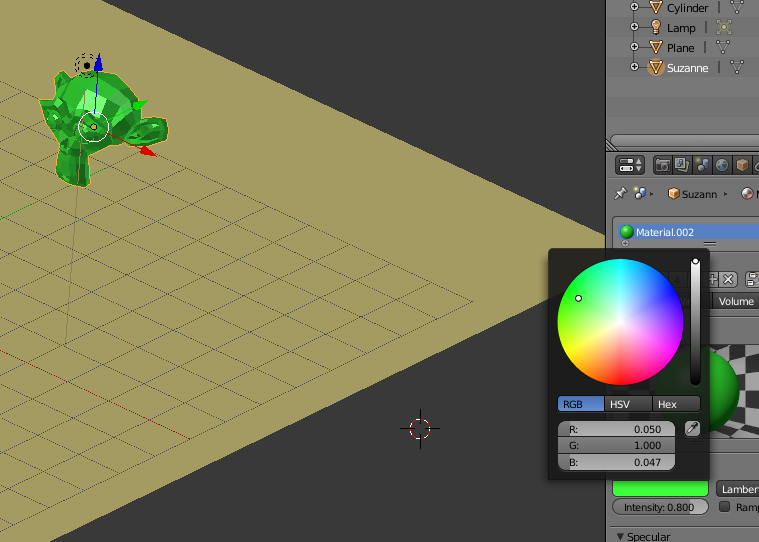The image size is (759, 542).
Task: Click the diffuse Intensity 0.800 slider
Action: pyautogui.click(x=660, y=507)
